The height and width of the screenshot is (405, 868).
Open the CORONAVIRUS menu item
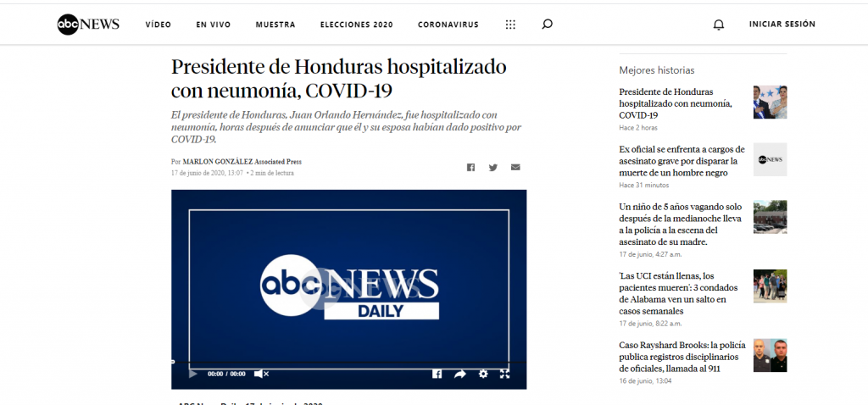click(x=448, y=25)
